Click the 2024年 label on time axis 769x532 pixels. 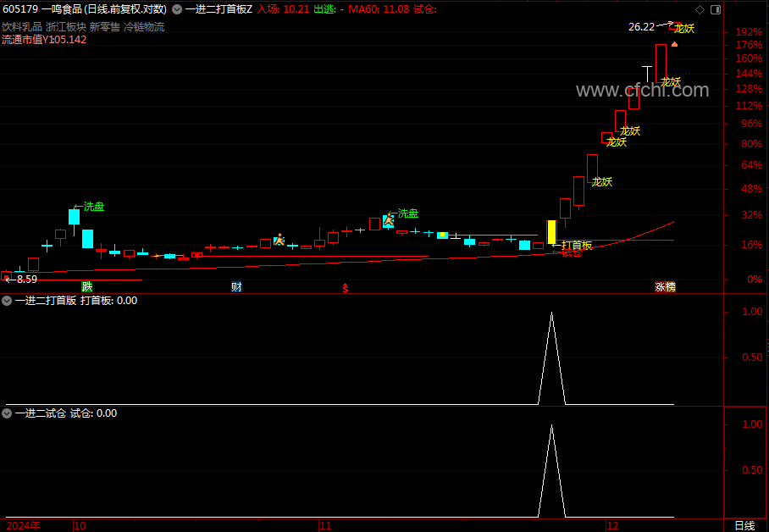(23, 525)
